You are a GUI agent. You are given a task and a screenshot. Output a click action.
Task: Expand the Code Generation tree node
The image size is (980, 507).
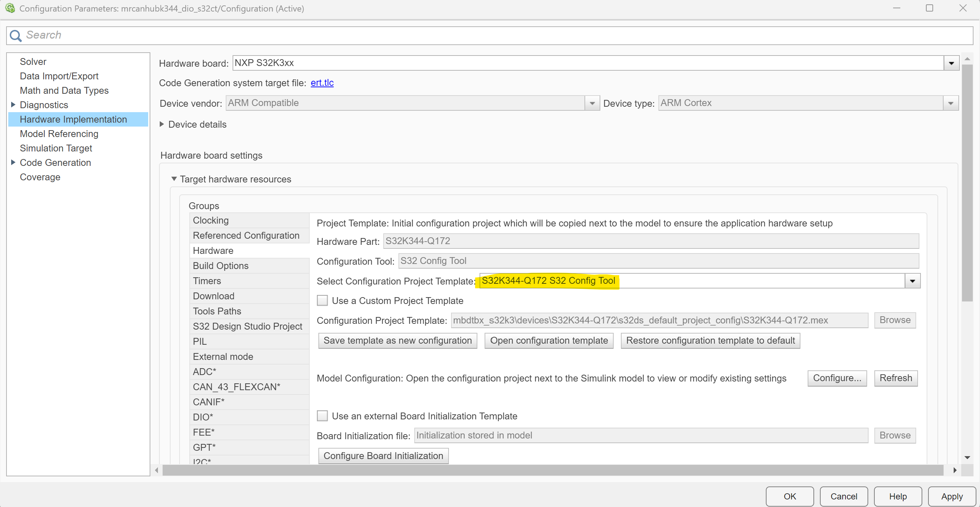point(13,162)
